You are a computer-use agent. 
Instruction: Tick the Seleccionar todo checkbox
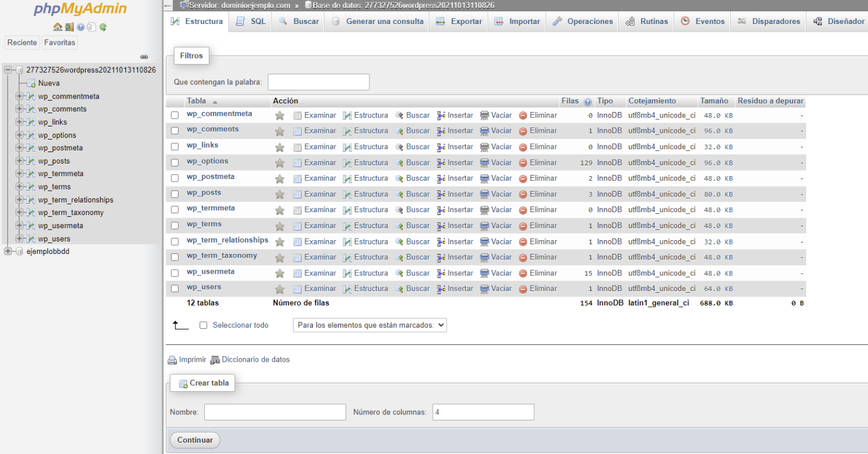[203, 325]
